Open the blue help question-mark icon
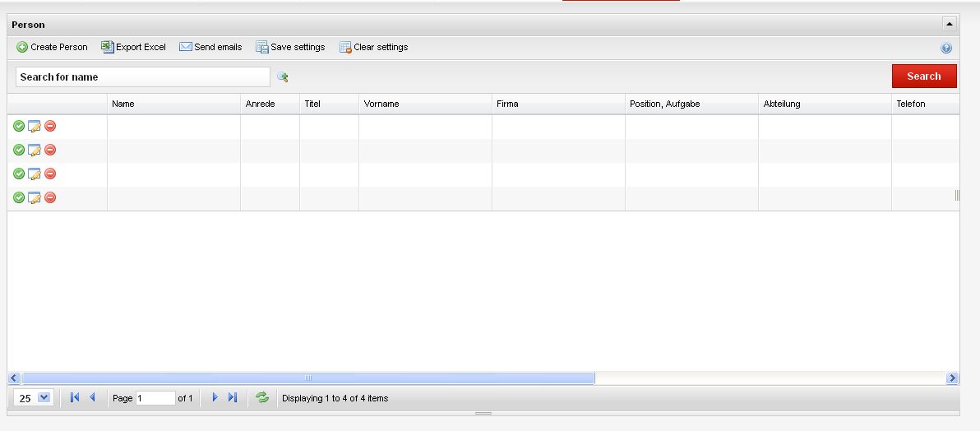Viewport: 980px width, 431px height. tap(946, 49)
